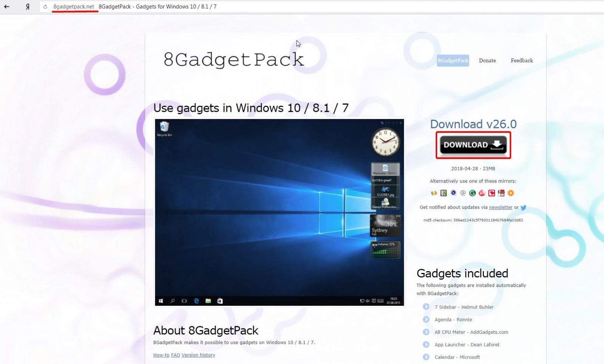
Task: Click the Download v26.0 heading link
Action: (x=473, y=124)
